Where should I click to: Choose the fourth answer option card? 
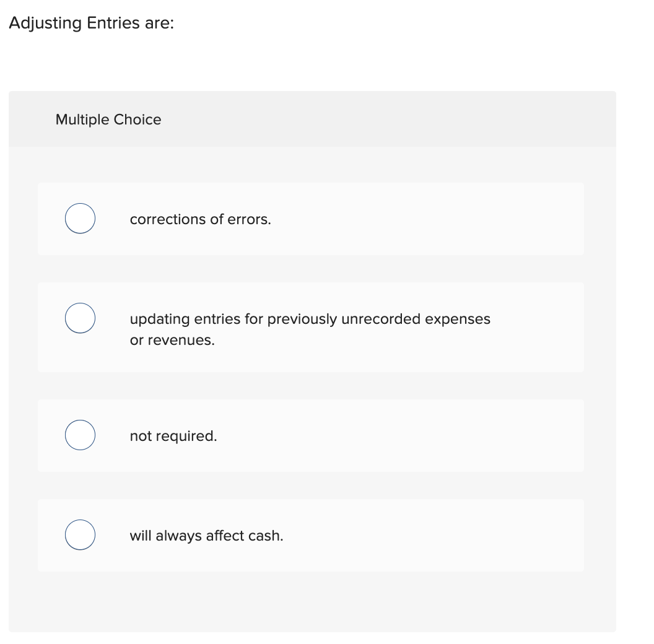tap(311, 535)
